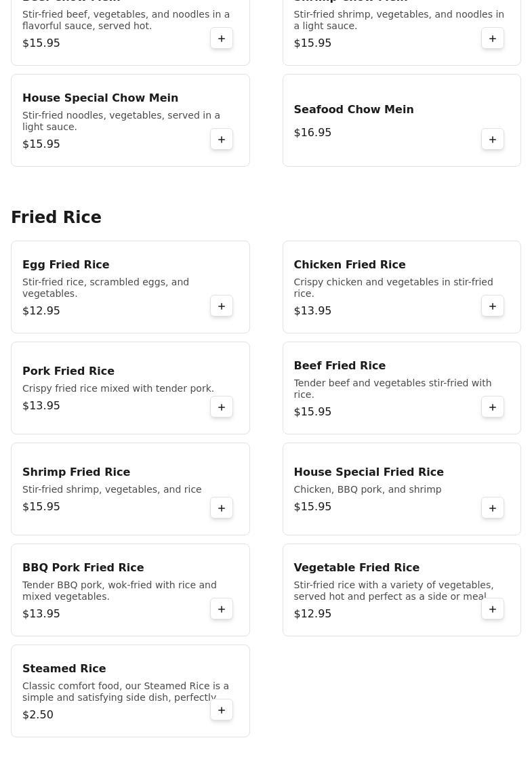Add Egg Fried Rice to cart
This screenshot has width=532, height=776.
point(222,306)
